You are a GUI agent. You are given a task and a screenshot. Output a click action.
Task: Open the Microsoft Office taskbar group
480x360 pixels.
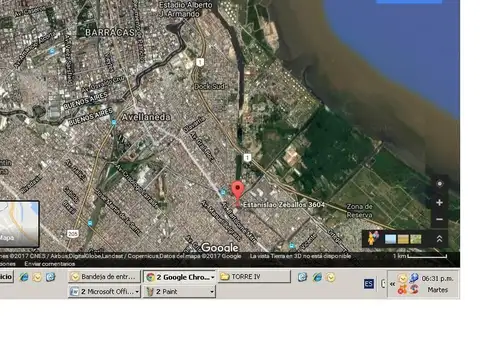(x=104, y=292)
